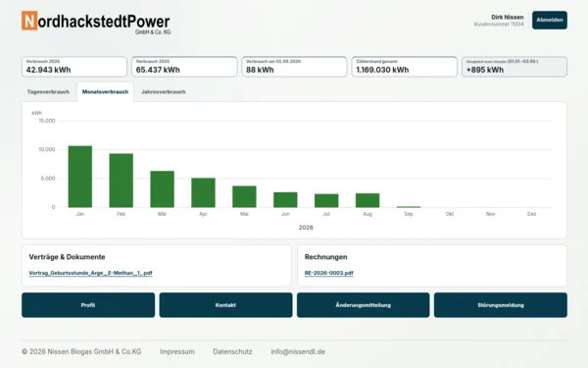
Task: Click the NordhackstedtPower logo
Action: pyautogui.click(x=96, y=23)
